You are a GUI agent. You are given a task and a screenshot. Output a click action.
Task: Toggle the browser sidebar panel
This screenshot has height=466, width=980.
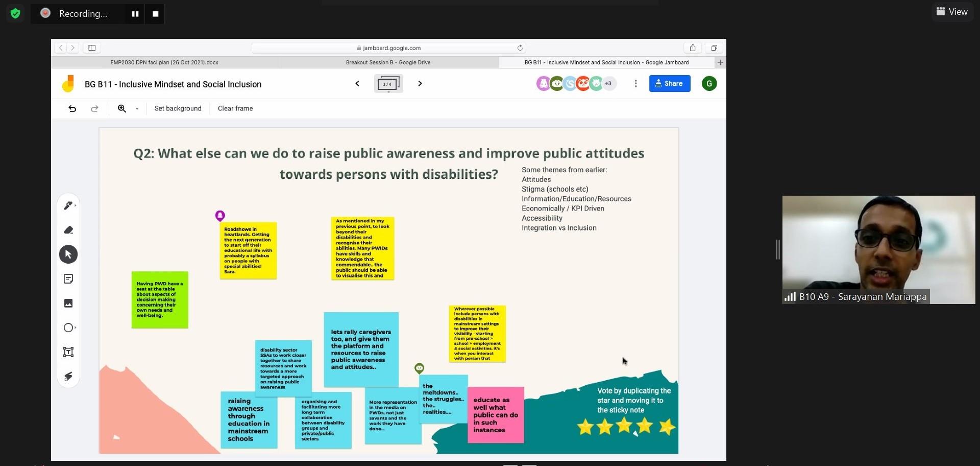coord(92,48)
